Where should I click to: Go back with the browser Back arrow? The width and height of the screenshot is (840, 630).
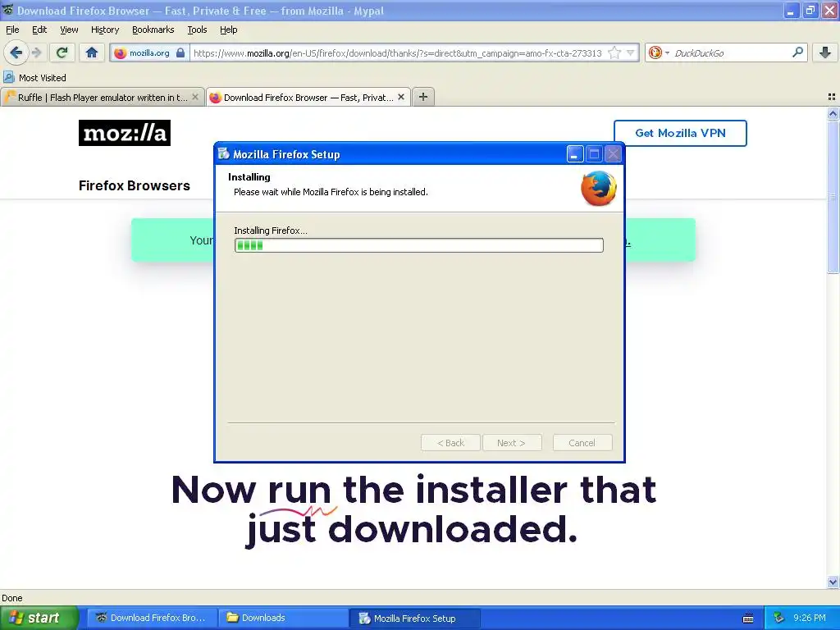coord(16,52)
